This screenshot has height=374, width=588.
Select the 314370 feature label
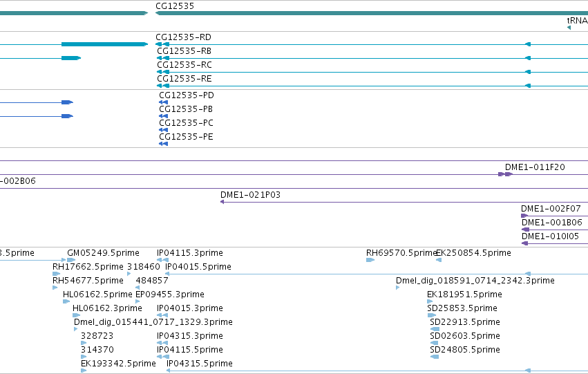point(97,350)
